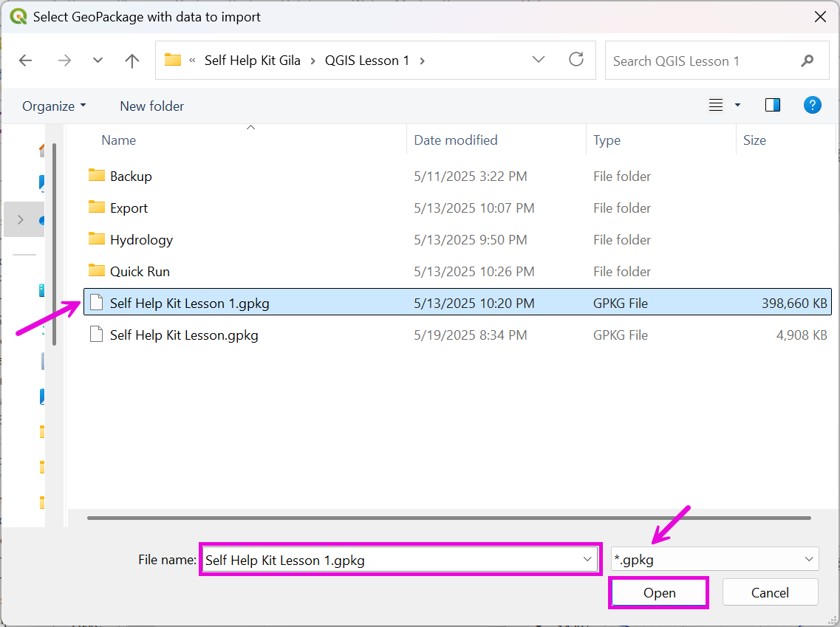Open the Help question mark icon
Screen dimensions: 840x627
coord(812,106)
